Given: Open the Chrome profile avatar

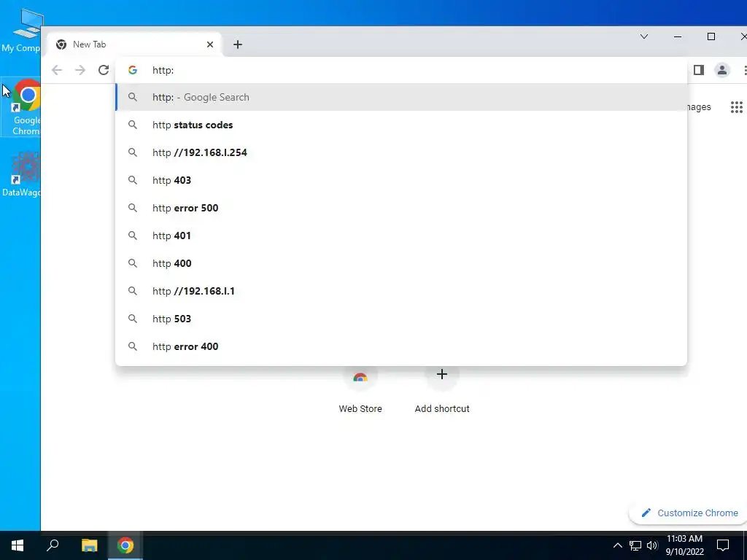Looking at the screenshot, I should [722, 71].
